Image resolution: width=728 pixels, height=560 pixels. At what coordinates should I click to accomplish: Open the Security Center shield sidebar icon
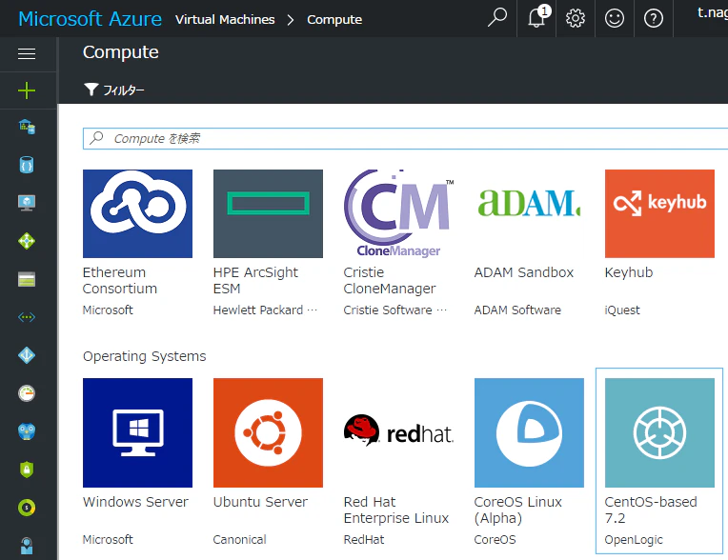(x=27, y=470)
